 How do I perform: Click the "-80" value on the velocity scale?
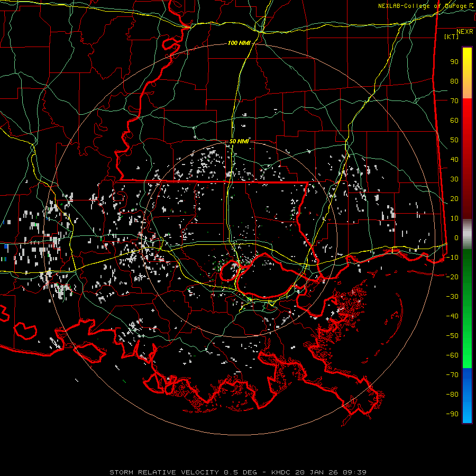[452, 395]
